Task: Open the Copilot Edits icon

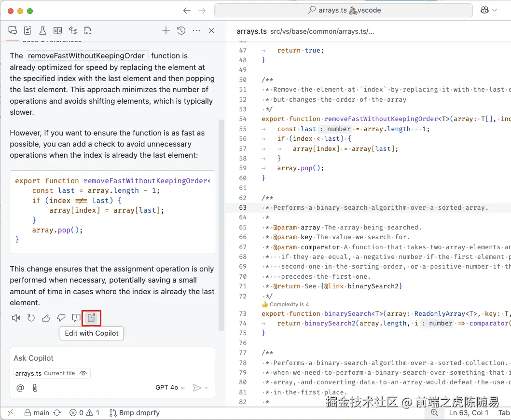Action: [28, 30]
